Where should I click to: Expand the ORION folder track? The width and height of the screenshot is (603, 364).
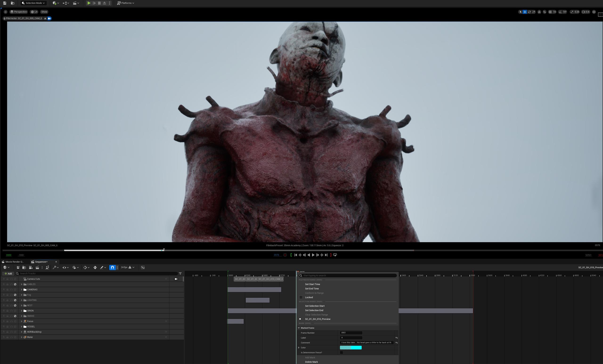click(21, 311)
